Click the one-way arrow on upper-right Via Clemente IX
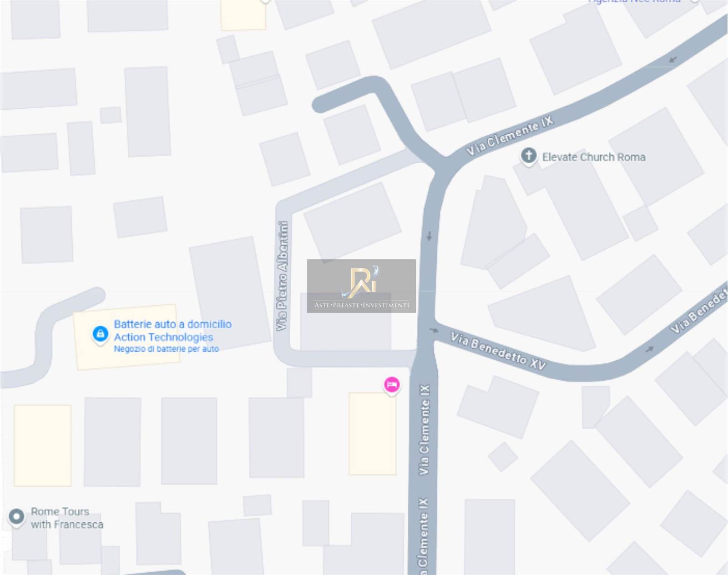The width and height of the screenshot is (728, 575). pos(673,59)
